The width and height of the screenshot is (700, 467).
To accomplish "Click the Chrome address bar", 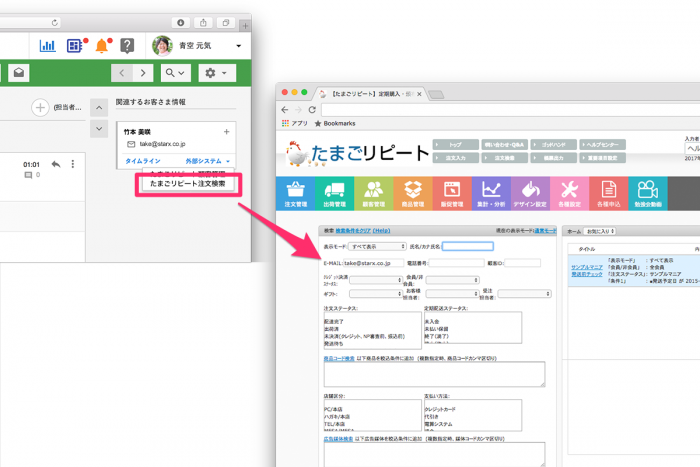I will coord(510,110).
